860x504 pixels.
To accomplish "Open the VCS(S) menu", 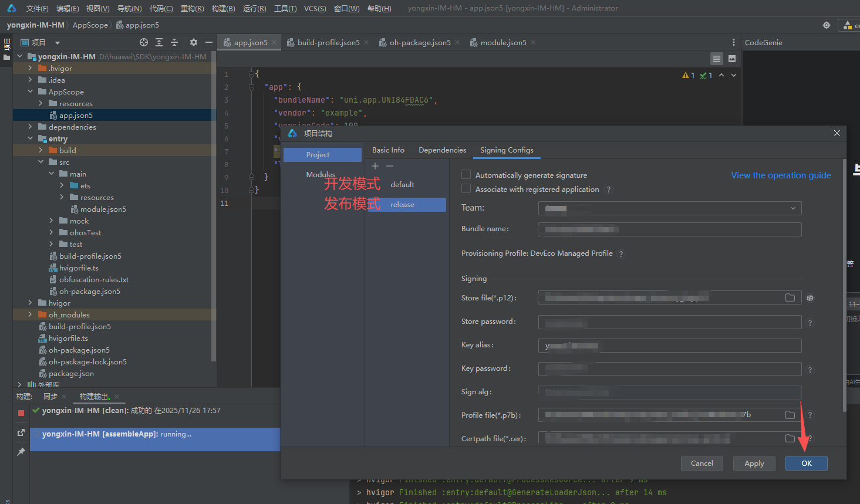I will [315, 8].
